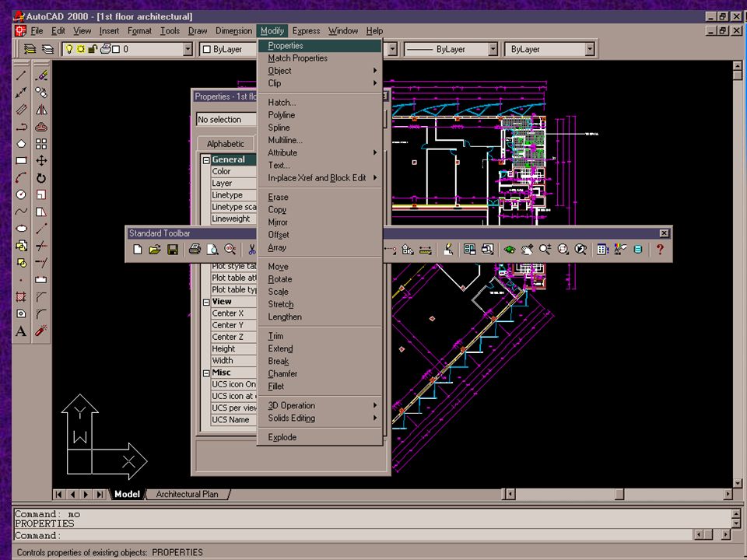Click the Erase tool icon

point(41,75)
